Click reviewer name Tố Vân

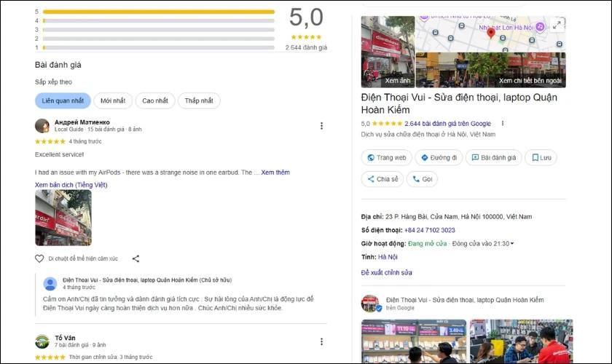coord(65,338)
